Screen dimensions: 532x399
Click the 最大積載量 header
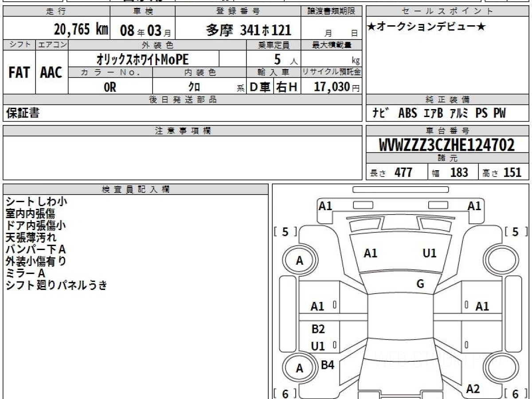point(331,45)
